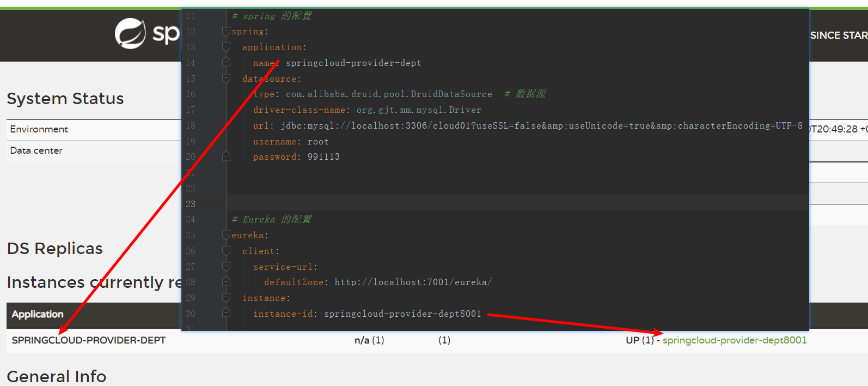
Task: Click the General Info heading
Action: [57, 376]
